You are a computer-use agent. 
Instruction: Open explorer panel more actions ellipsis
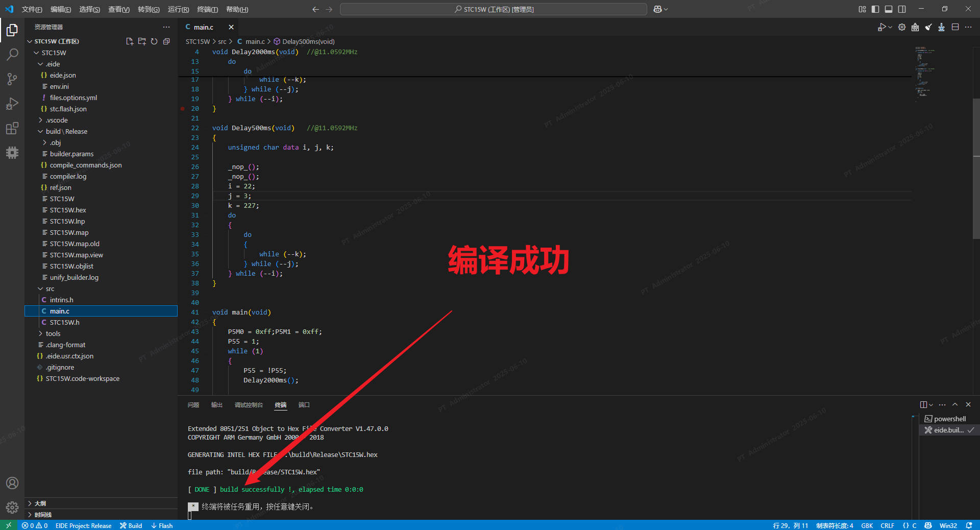[166, 27]
